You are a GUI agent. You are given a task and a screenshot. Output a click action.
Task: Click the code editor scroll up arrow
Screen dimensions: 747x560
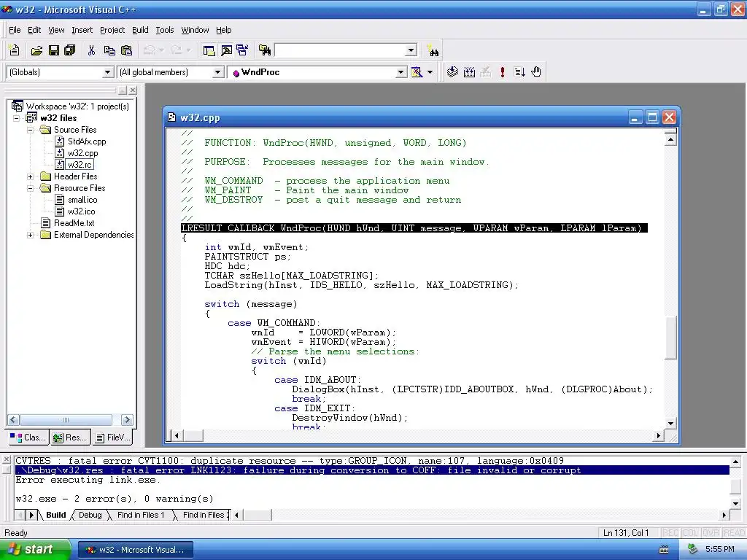point(671,139)
